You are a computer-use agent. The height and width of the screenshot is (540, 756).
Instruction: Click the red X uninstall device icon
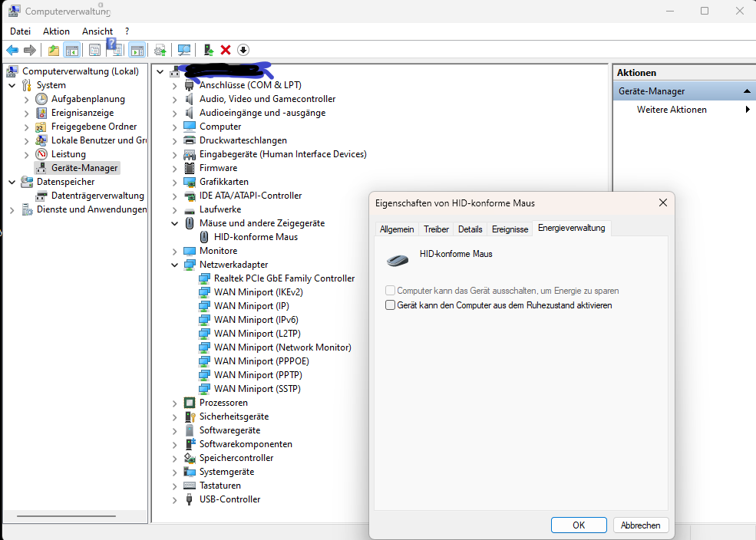pos(225,50)
